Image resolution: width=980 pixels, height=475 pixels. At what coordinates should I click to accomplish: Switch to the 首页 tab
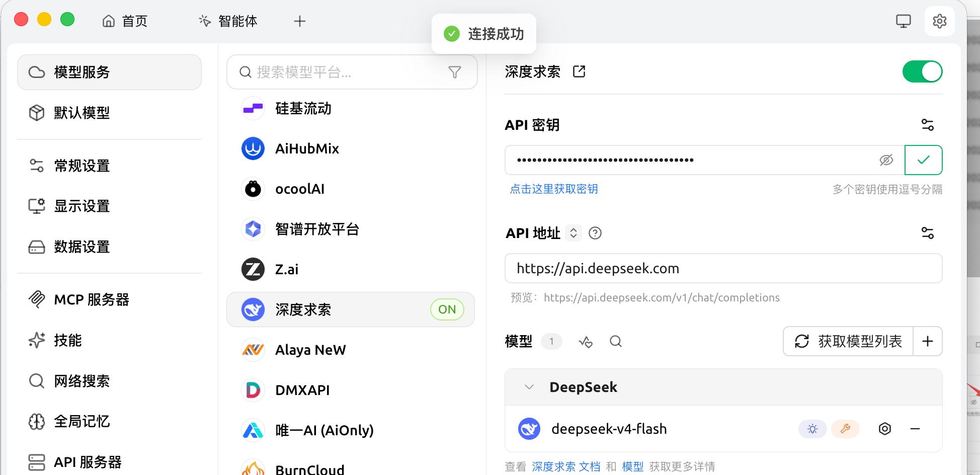pyautogui.click(x=125, y=21)
